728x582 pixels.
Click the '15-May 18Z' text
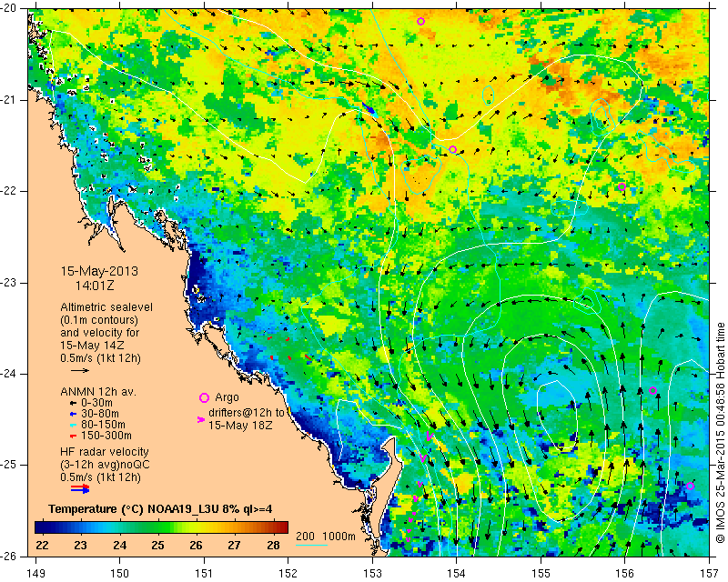click(239, 425)
